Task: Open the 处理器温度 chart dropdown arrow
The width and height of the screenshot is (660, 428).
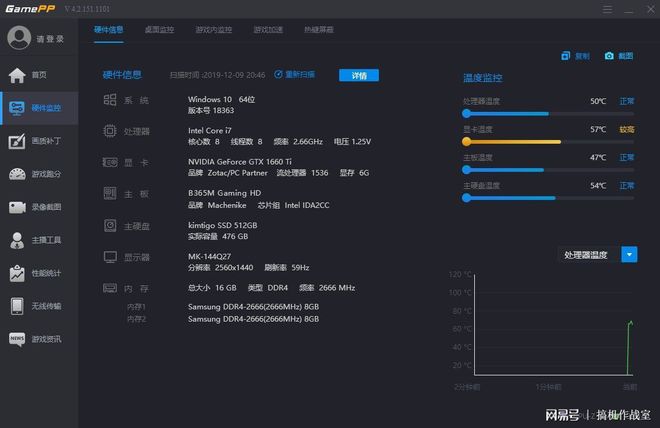Action: pyautogui.click(x=629, y=255)
